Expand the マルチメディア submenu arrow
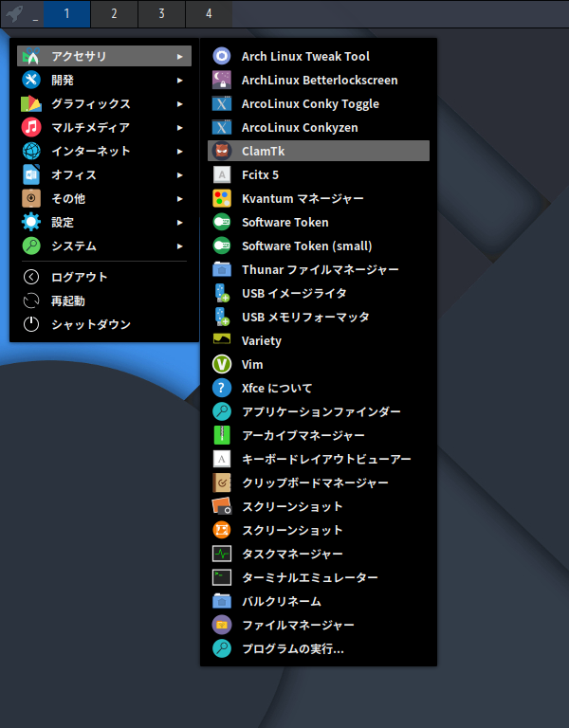569x728 pixels. tap(180, 128)
